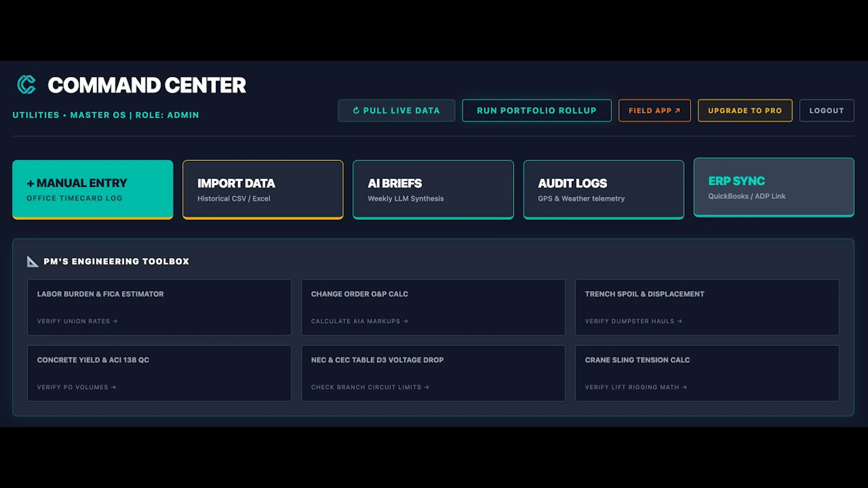Open Trench Spoil & Displacement tool
This screenshot has width=868, height=488.
[707, 307]
